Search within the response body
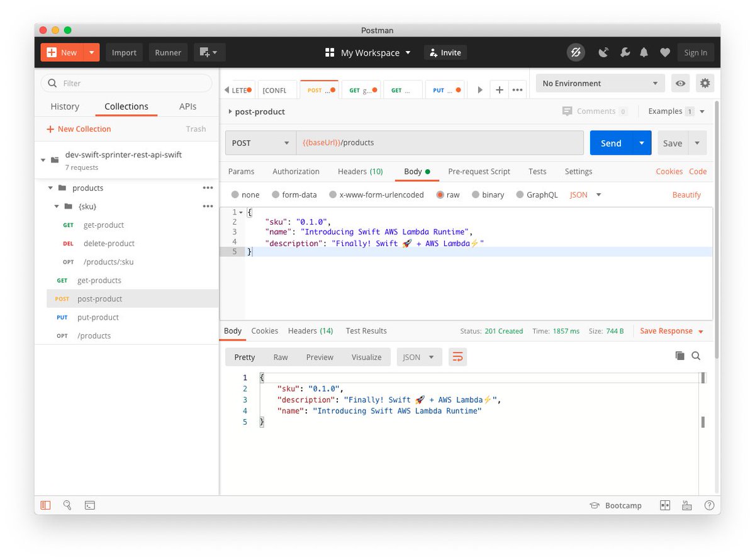The height and width of the screenshot is (560, 755). click(x=696, y=356)
